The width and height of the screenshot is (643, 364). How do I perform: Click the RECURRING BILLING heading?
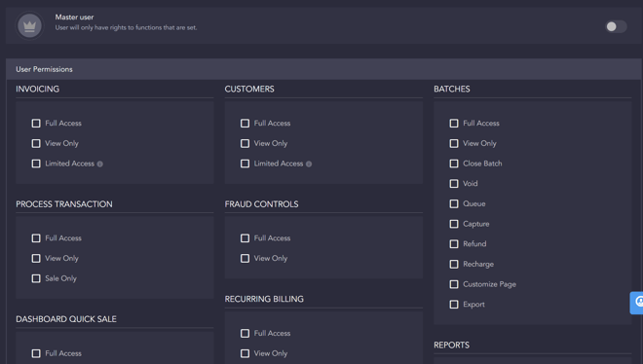[264, 299]
